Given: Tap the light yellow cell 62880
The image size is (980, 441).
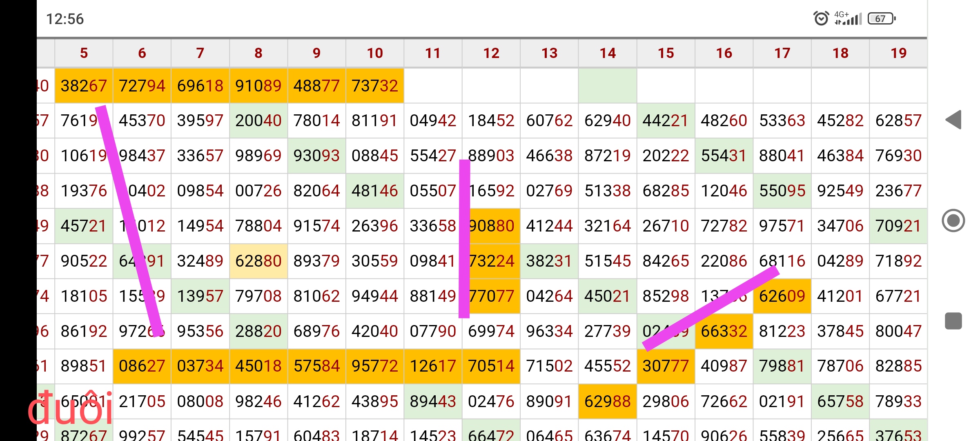Looking at the screenshot, I should point(258,261).
